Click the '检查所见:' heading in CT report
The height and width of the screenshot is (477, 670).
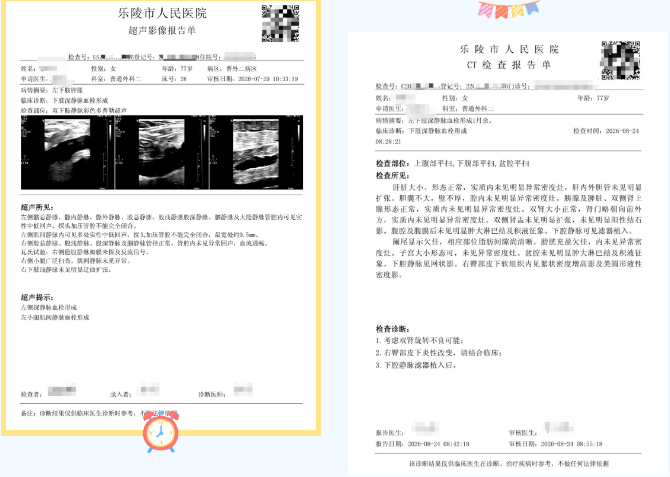click(393, 175)
